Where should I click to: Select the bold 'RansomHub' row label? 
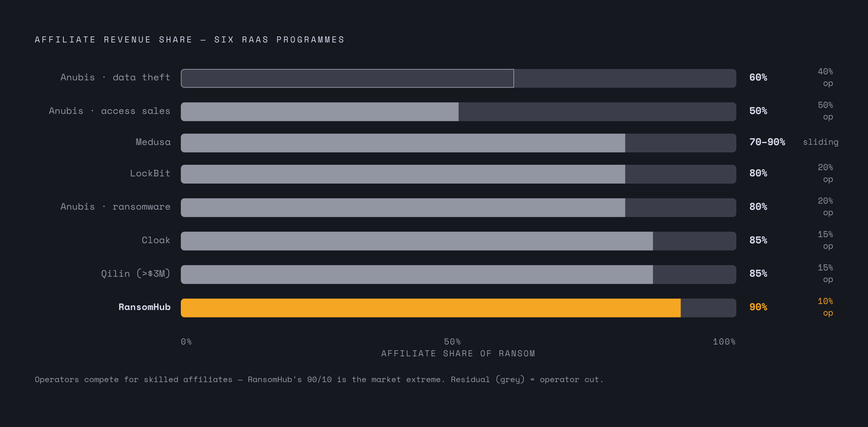coord(144,307)
